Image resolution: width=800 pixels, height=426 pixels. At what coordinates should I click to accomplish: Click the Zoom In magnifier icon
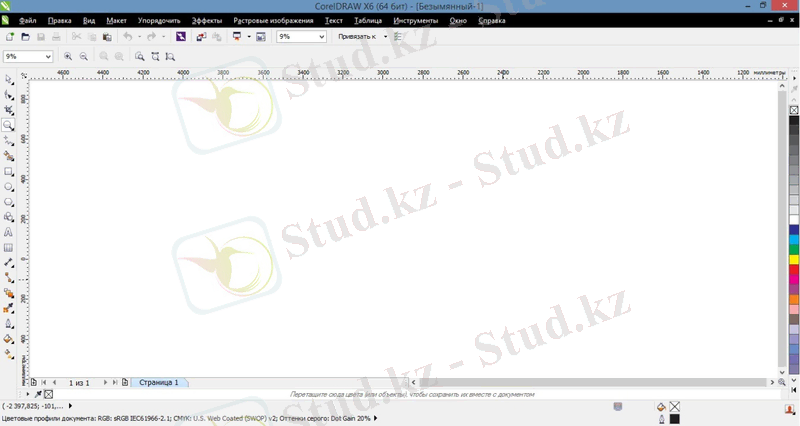click(68, 57)
